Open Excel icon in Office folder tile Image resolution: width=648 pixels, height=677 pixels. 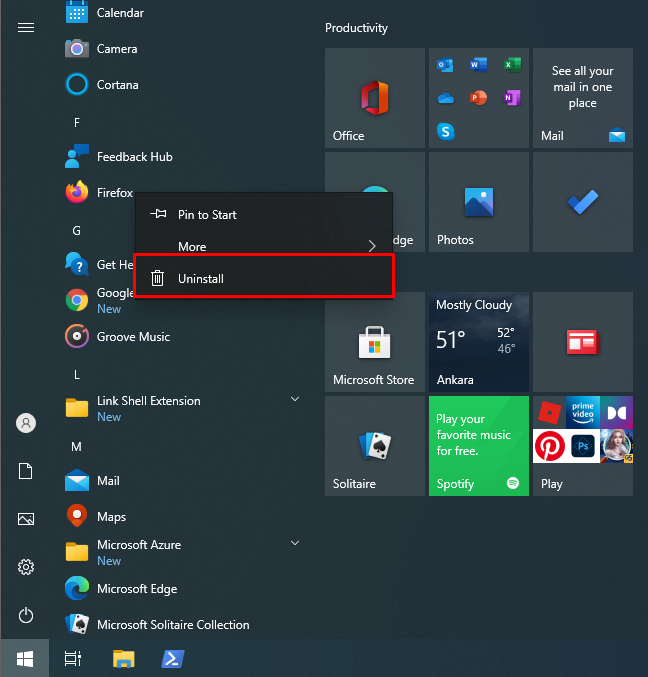[x=512, y=65]
